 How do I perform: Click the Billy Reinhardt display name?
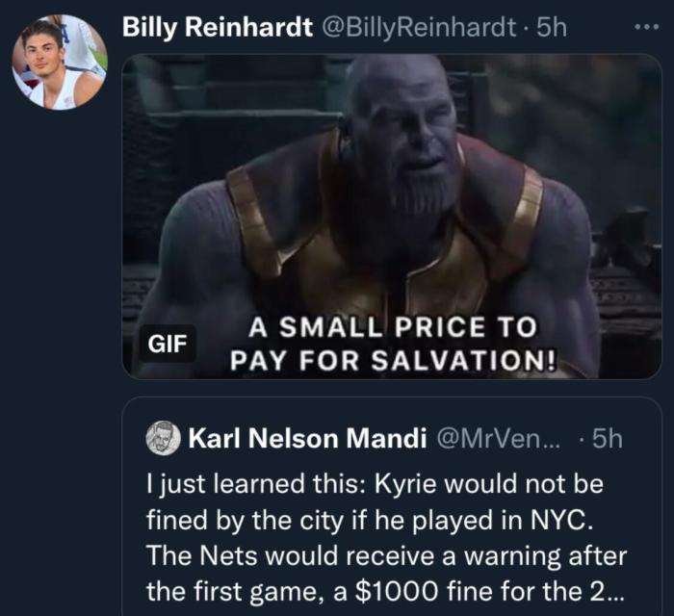pyautogui.click(x=217, y=28)
